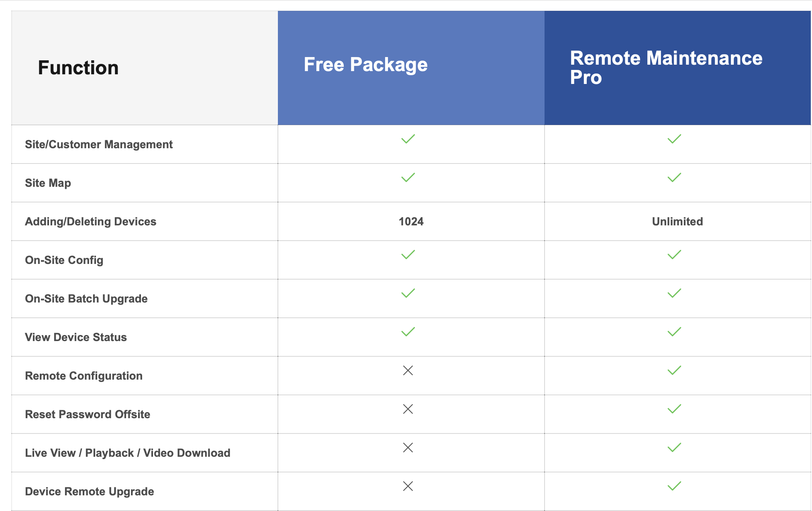This screenshot has height=511, width=812.
Task: Click the Reset Password Offsite row label
Action: pyautogui.click(x=87, y=415)
